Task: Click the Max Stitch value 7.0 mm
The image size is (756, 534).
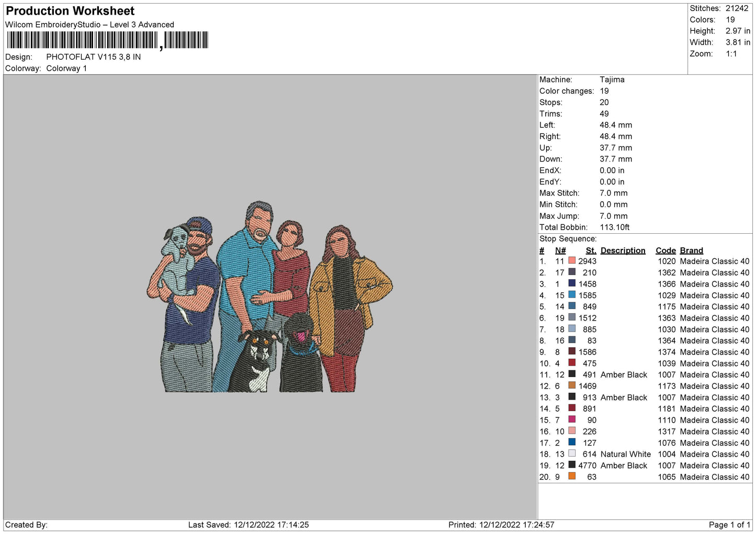Action: (614, 193)
